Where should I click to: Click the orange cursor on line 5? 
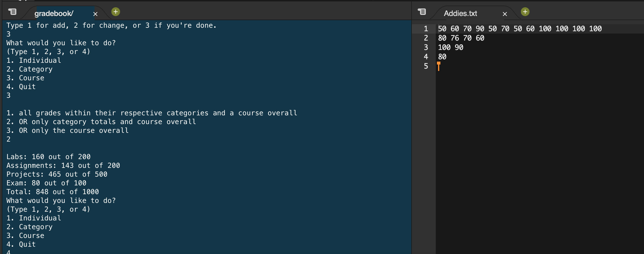point(439,67)
